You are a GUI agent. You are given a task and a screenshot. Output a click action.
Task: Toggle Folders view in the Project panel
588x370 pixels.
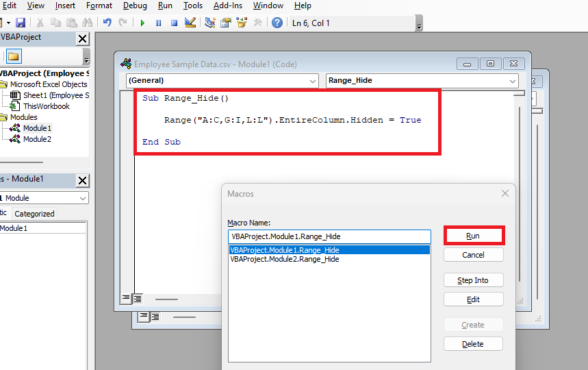pyautogui.click(x=14, y=56)
